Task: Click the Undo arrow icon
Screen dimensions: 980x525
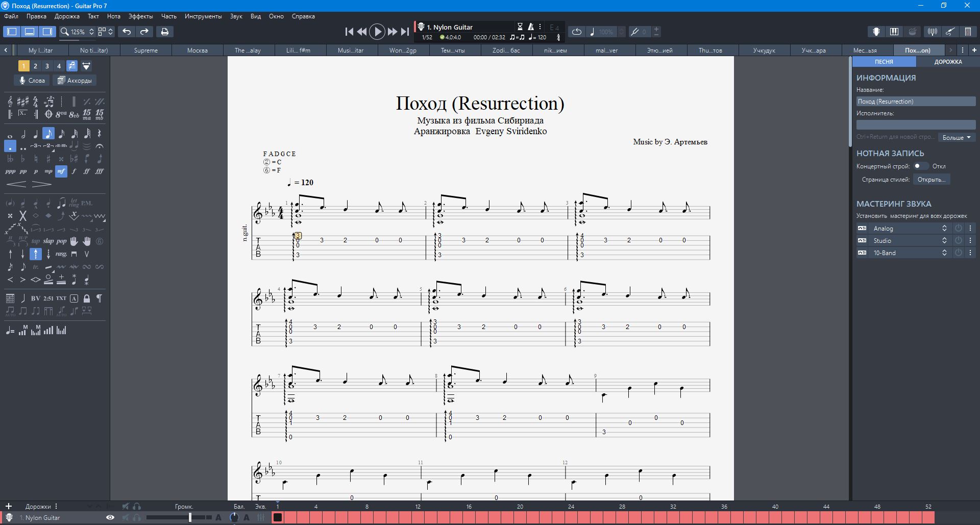Action: tap(127, 32)
